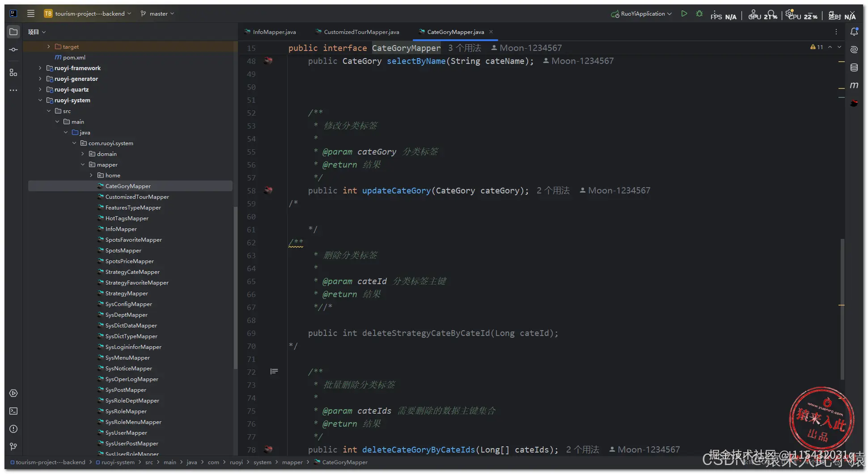The width and height of the screenshot is (868, 474).
Task: Collapse the mapper package
Action: pos(83,164)
